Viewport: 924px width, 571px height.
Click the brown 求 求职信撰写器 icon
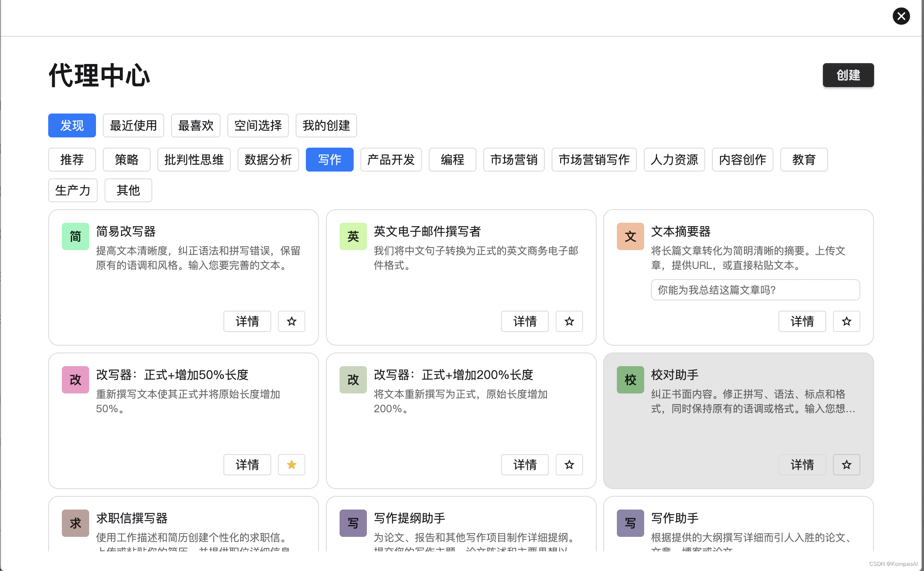(76, 523)
